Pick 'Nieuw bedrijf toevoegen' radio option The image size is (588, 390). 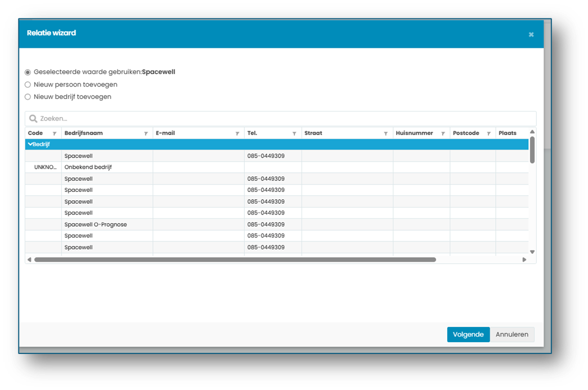[x=28, y=97]
